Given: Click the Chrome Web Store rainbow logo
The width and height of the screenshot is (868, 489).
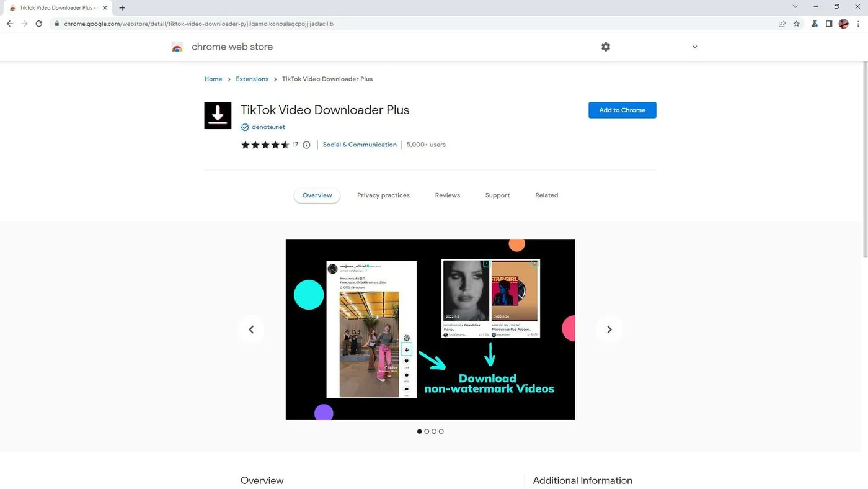Looking at the screenshot, I should click(177, 47).
